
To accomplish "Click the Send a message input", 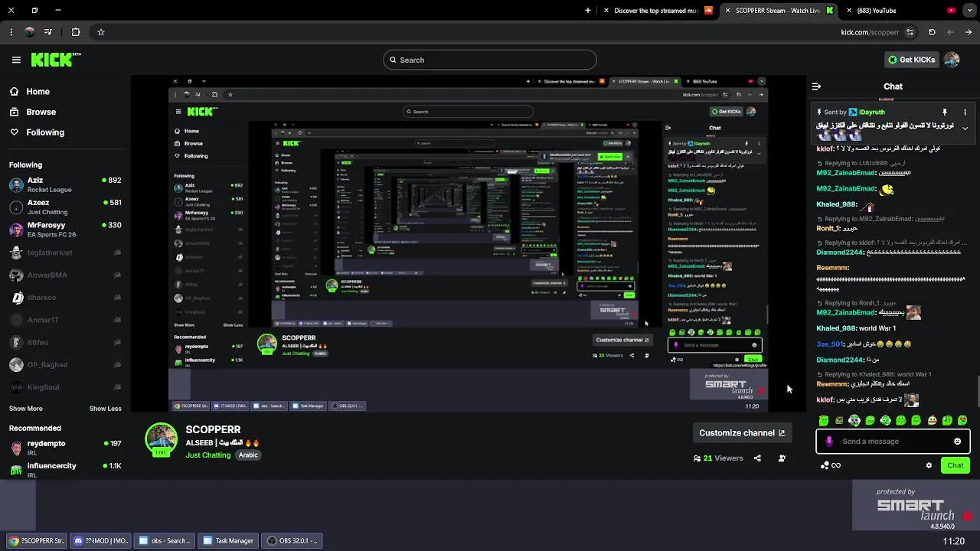I will [892, 441].
